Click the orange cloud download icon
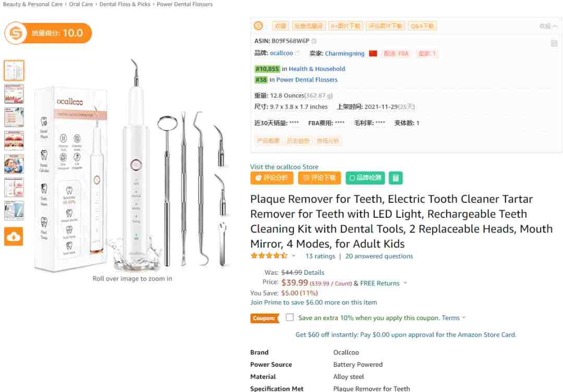This screenshot has height=392, width=563. (14, 237)
